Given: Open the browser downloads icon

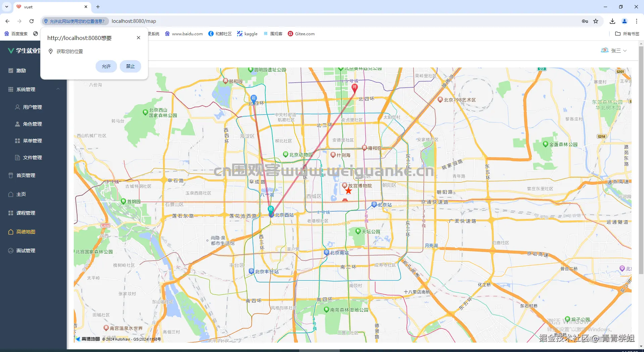Looking at the screenshot, I should (612, 21).
